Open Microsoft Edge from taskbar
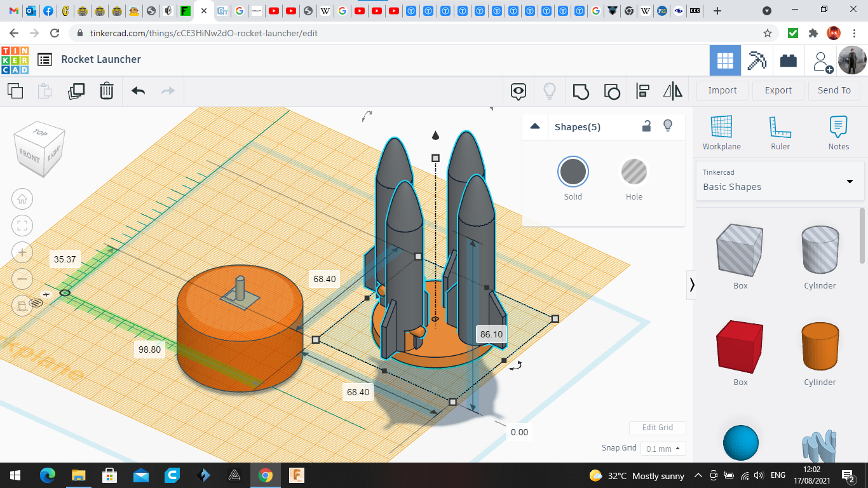Screen dimensions: 868x488 [48, 475]
